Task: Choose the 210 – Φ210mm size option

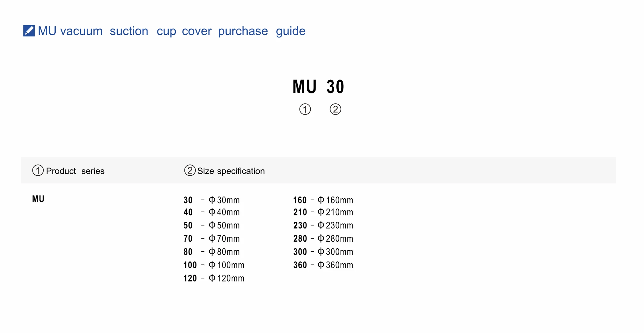Action: 323,212
